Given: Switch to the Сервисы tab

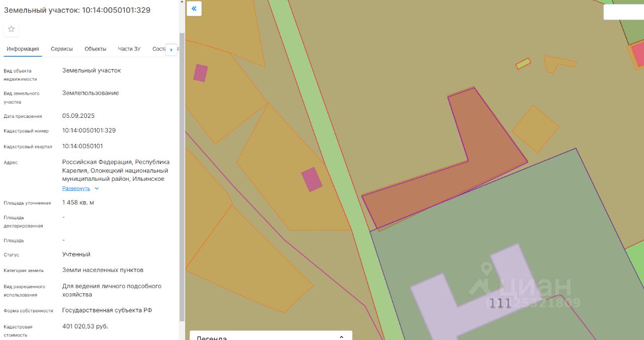Looking at the screenshot, I should (x=62, y=49).
